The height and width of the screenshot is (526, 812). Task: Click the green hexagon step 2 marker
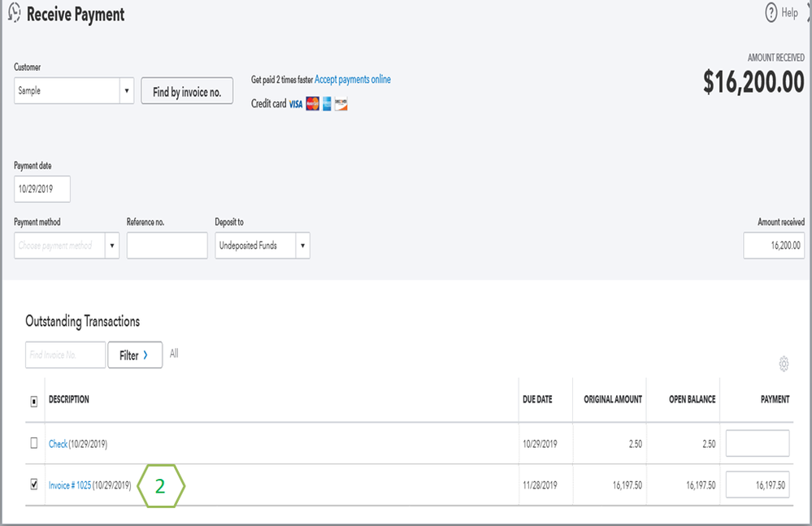pos(160,486)
